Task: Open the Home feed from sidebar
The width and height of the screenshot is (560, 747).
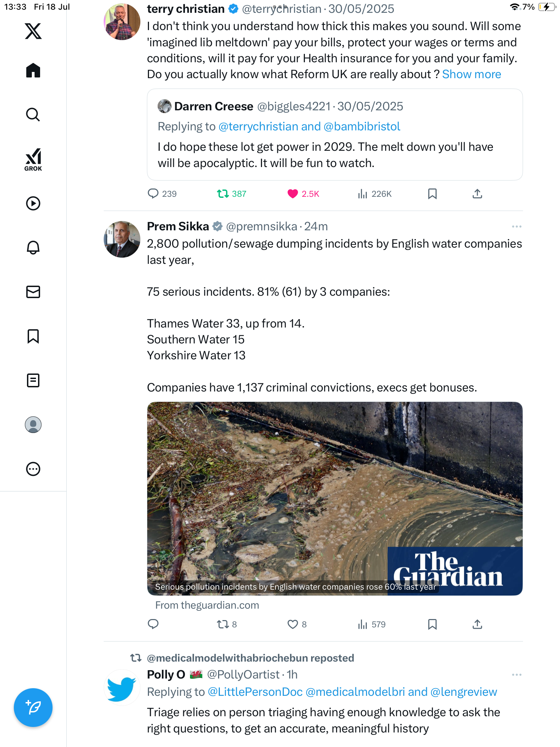Action: coord(33,71)
